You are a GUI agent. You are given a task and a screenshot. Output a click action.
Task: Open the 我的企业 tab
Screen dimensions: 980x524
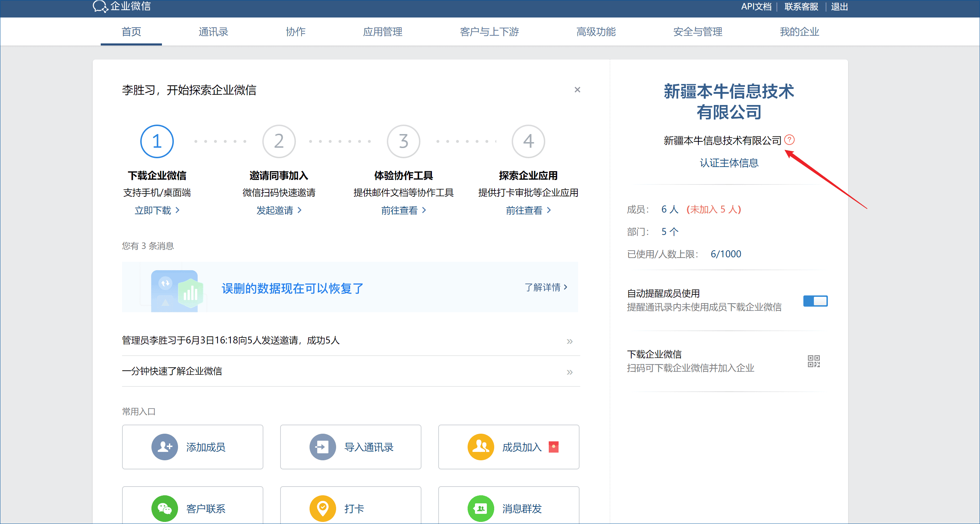[799, 32]
